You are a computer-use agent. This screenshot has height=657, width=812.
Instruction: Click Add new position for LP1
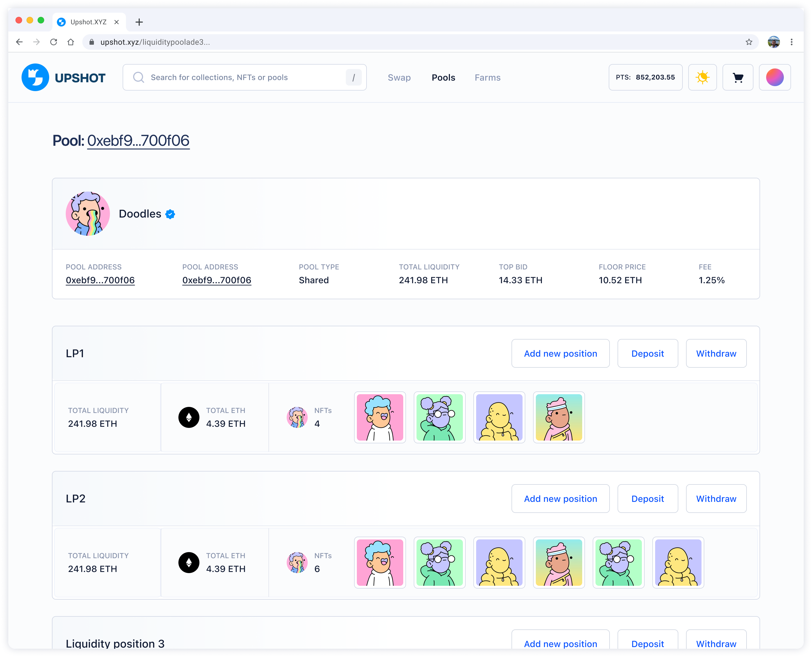pos(560,353)
